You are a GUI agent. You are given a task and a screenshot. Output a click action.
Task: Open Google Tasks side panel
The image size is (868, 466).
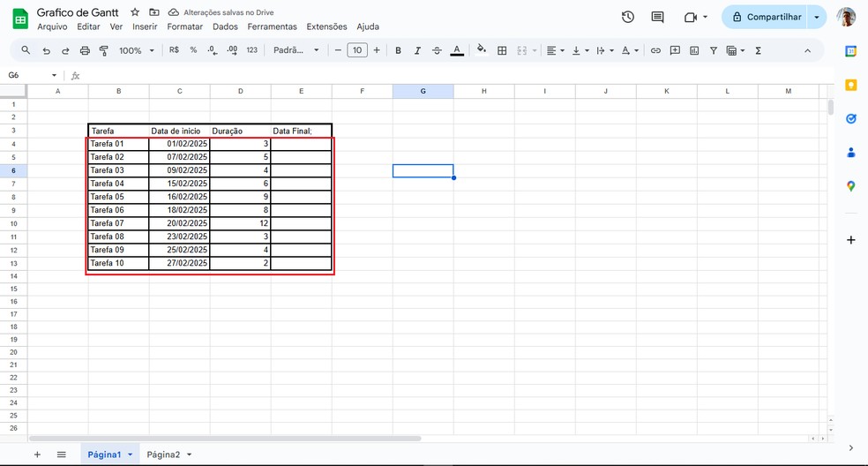(851, 118)
